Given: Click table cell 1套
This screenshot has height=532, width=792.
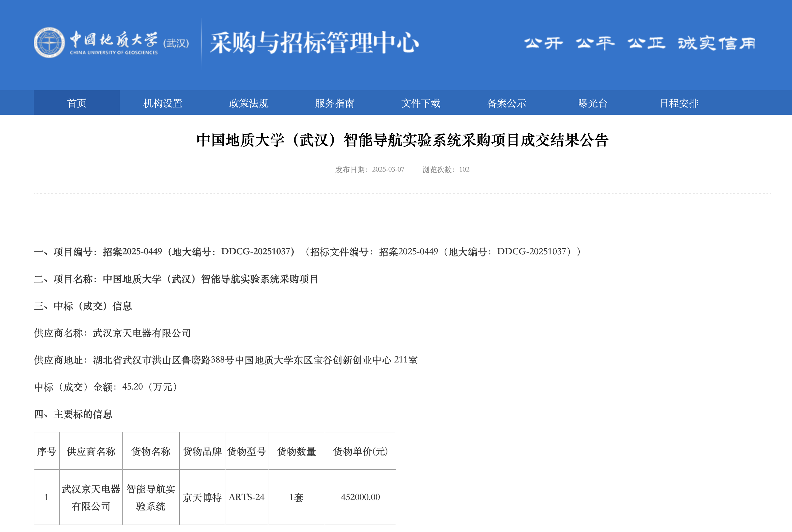Looking at the screenshot, I should [296, 497].
